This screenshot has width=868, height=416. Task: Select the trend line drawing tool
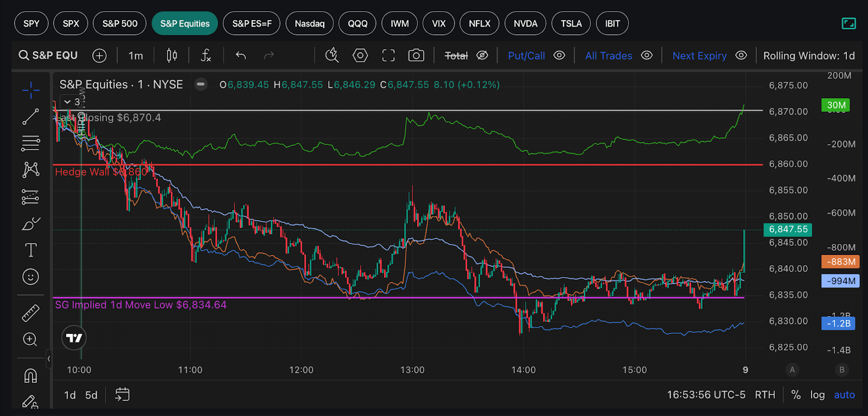[x=31, y=117]
